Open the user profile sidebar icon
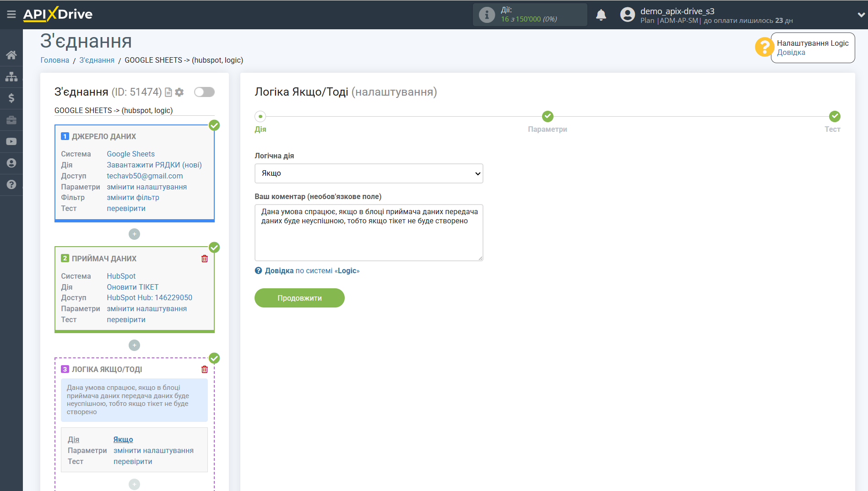The image size is (868, 491). [x=11, y=163]
